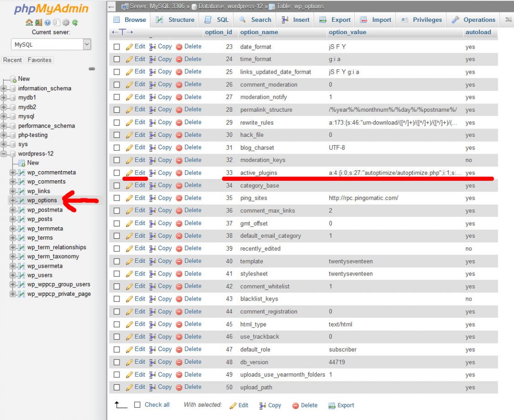Open the Privileges tab
514x420 pixels.
(422, 20)
